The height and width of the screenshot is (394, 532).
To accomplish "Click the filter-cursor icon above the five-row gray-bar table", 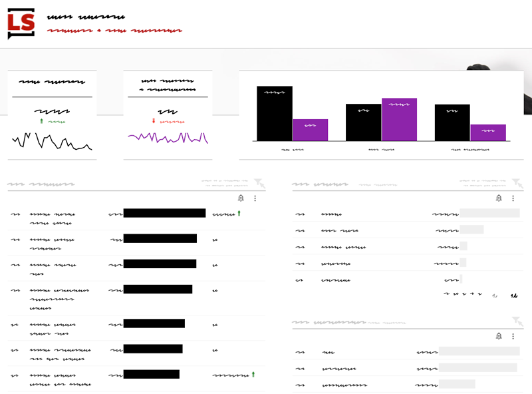I will click(517, 183).
